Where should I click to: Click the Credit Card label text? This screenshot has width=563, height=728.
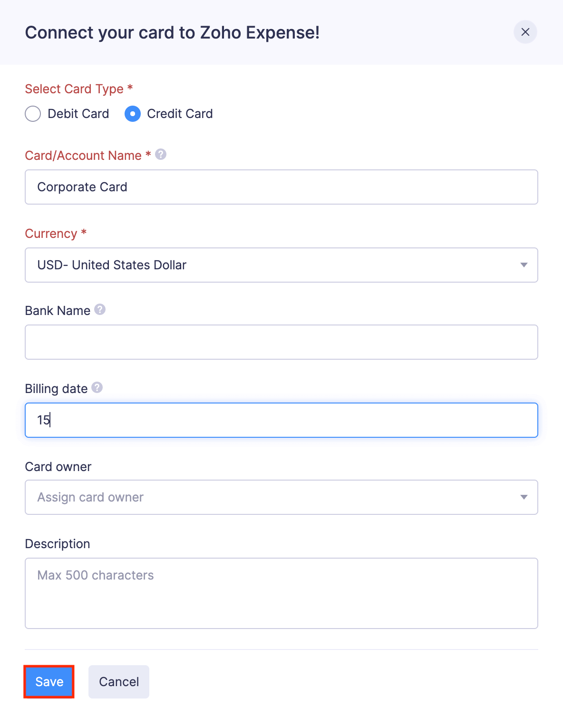tap(180, 114)
